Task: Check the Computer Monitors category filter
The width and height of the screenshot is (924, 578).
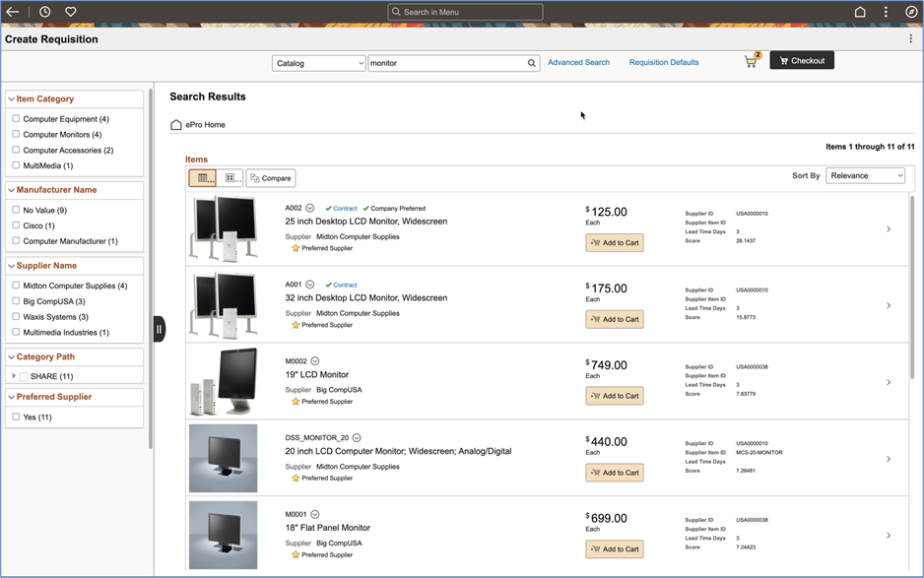Action: tap(16, 134)
